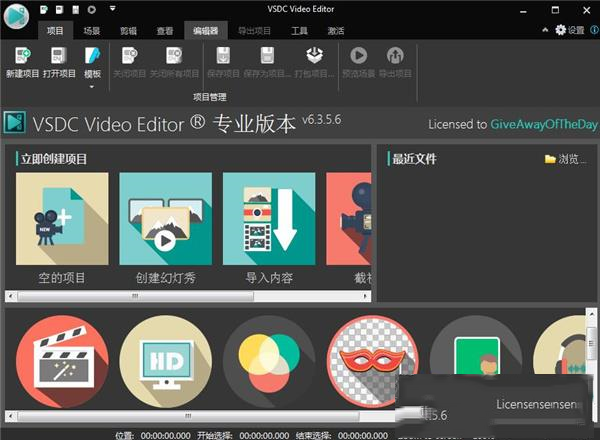This screenshot has width=600, height=440.
Task: Click second quick-access open project icon in title bar
Action: 59,9
